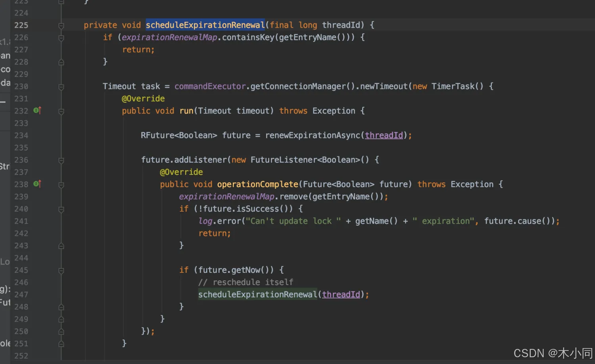Click the run method name on line 232
The image size is (595, 364).
186,111
